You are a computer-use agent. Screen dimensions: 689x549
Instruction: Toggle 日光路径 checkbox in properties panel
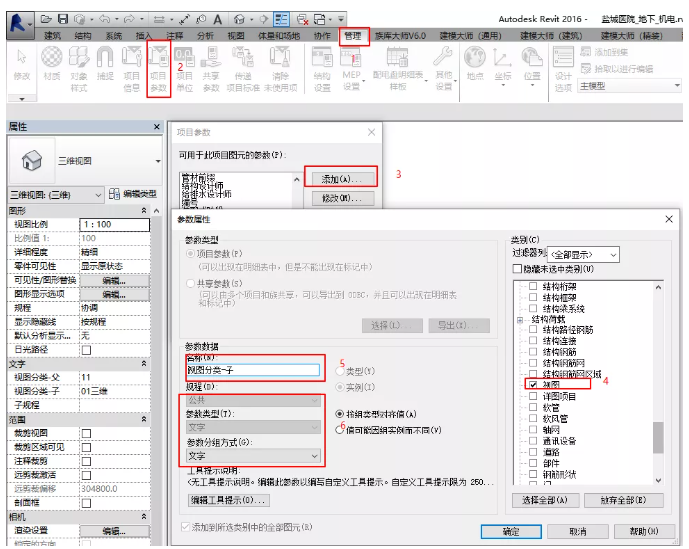pos(87,350)
